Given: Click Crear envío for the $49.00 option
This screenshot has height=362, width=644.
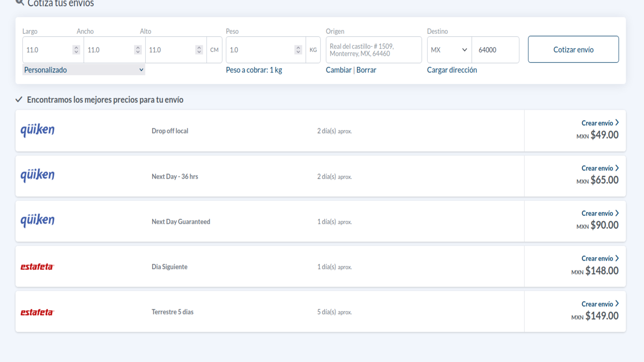Looking at the screenshot, I should (600, 123).
